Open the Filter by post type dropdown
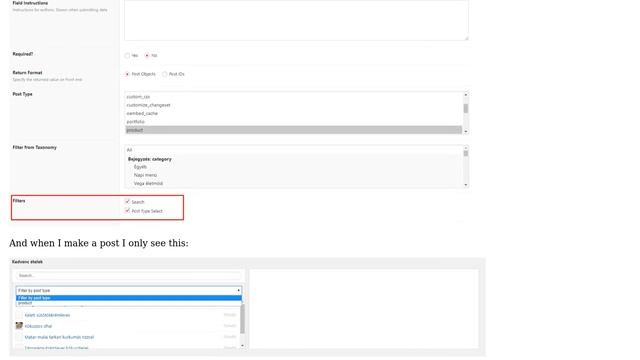The height and width of the screenshot is (360, 640). pyautogui.click(x=129, y=290)
